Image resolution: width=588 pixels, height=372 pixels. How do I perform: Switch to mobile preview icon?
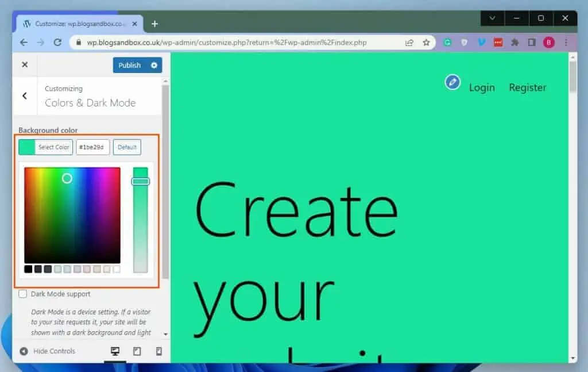click(x=159, y=351)
